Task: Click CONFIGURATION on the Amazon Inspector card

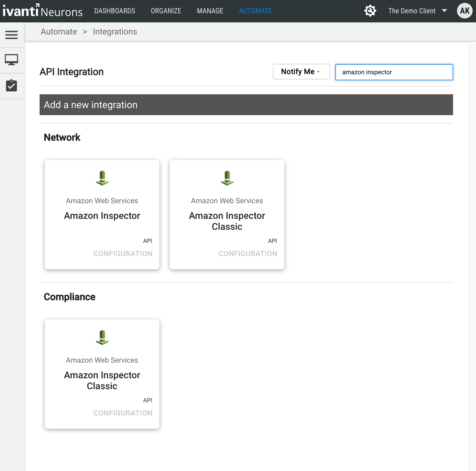Action: (123, 253)
